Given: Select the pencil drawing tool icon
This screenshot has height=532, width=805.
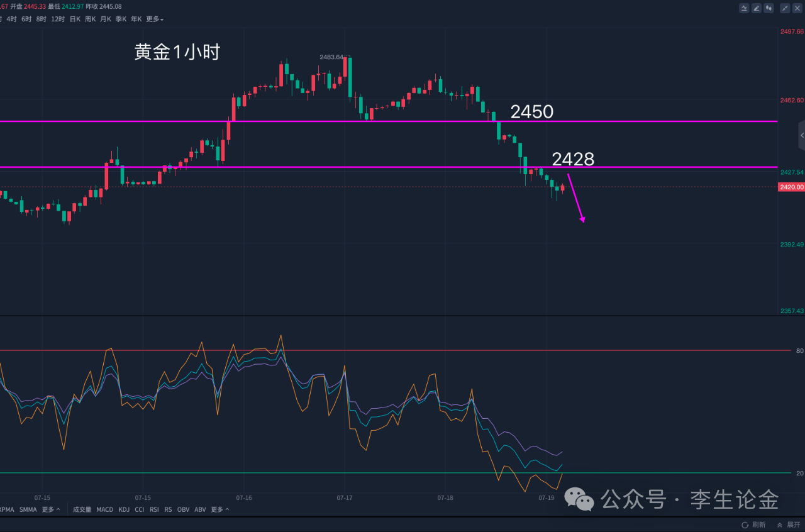Looking at the screenshot, I should coord(757,8).
